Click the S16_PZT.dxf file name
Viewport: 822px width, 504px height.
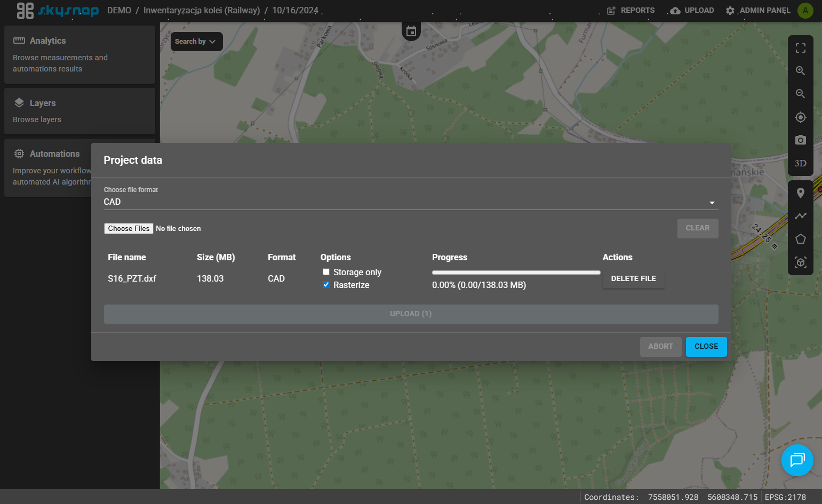132,279
